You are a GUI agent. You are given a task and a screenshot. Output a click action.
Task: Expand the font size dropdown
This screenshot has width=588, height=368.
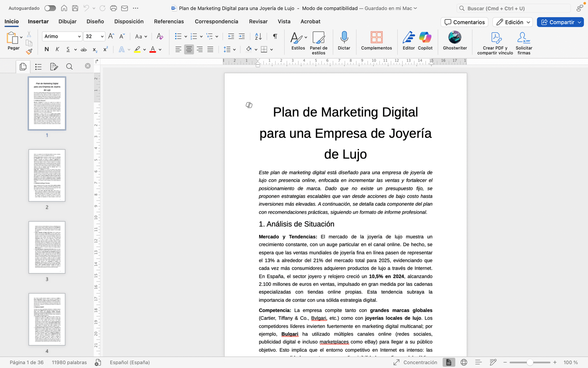[x=102, y=36]
